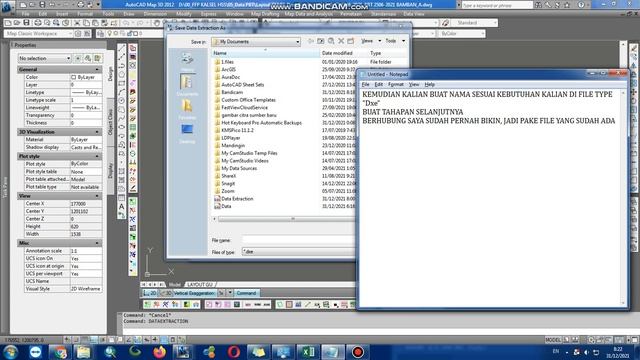The height and width of the screenshot is (360, 640).
Task: Open the Tools dropdown in save dialog
Action: click(395, 41)
